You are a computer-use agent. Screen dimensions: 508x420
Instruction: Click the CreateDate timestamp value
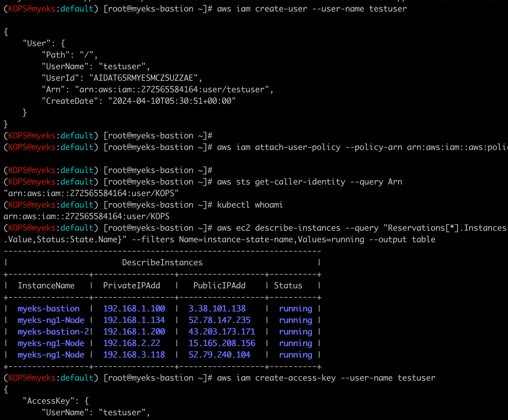pyautogui.click(x=172, y=101)
